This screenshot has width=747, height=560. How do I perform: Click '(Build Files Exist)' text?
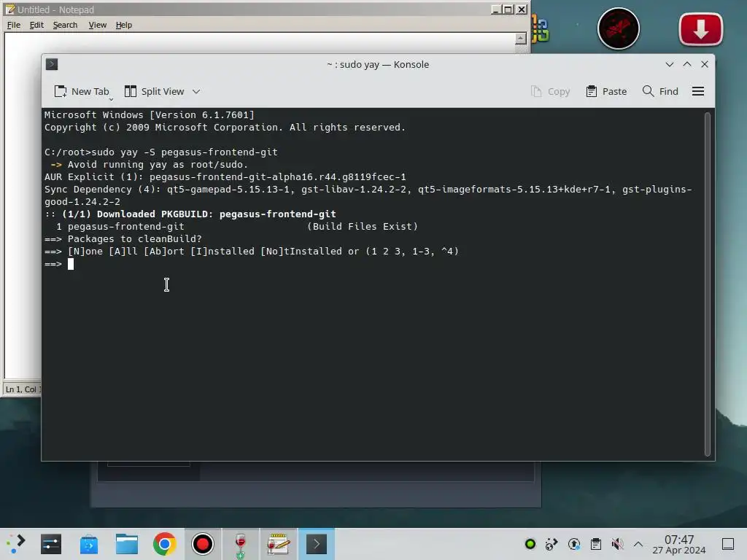363,227
